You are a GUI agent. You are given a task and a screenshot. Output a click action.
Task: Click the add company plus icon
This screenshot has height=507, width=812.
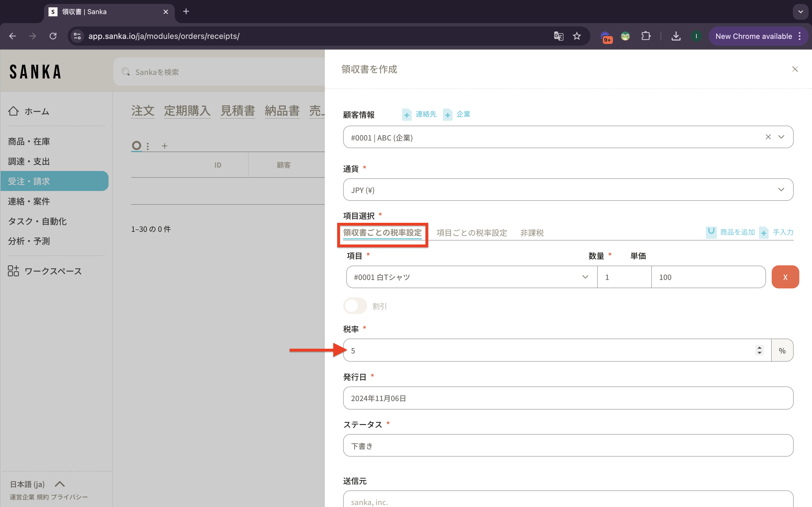(x=448, y=115)
